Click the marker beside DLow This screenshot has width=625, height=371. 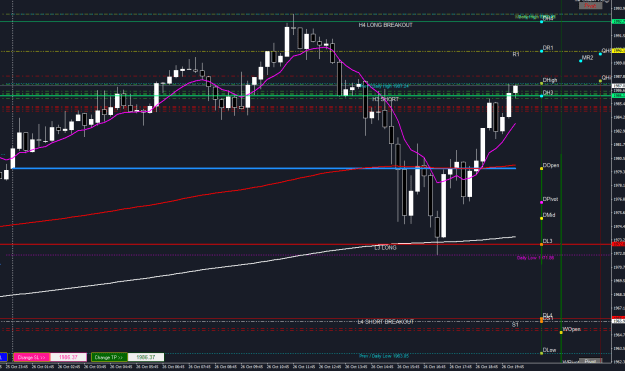tap(541, 353)
